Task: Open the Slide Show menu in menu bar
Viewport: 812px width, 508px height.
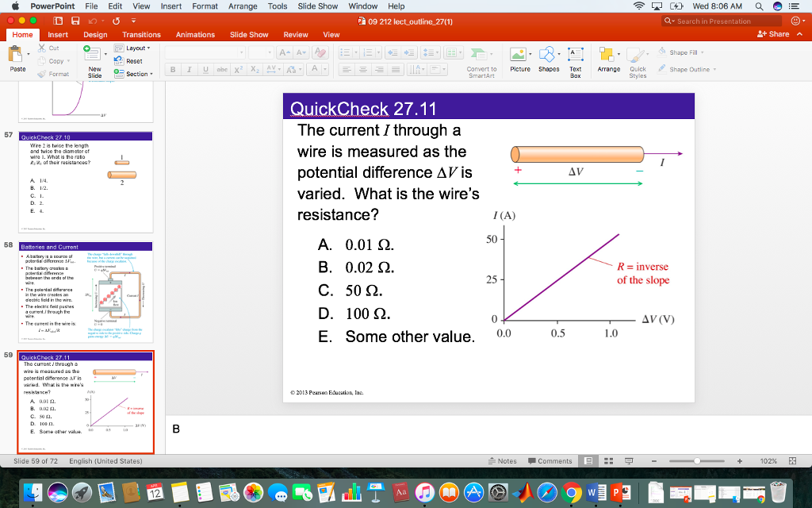Action: click(x=317, y=6)
